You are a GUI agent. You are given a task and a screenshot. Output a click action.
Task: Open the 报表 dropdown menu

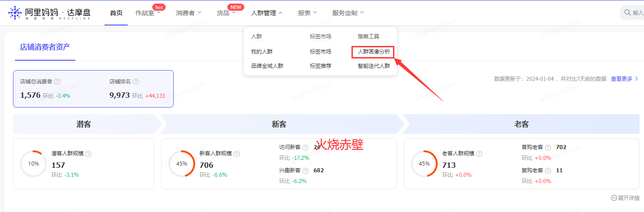pyautogui.click(x=307, y=13)
